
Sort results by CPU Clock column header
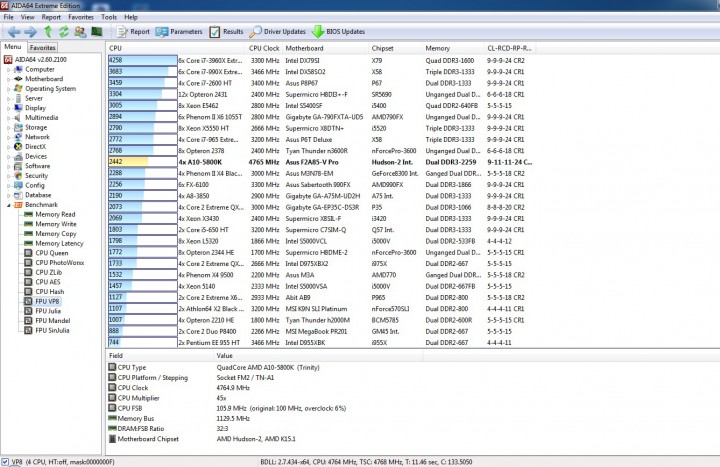[x=264, y=48]
